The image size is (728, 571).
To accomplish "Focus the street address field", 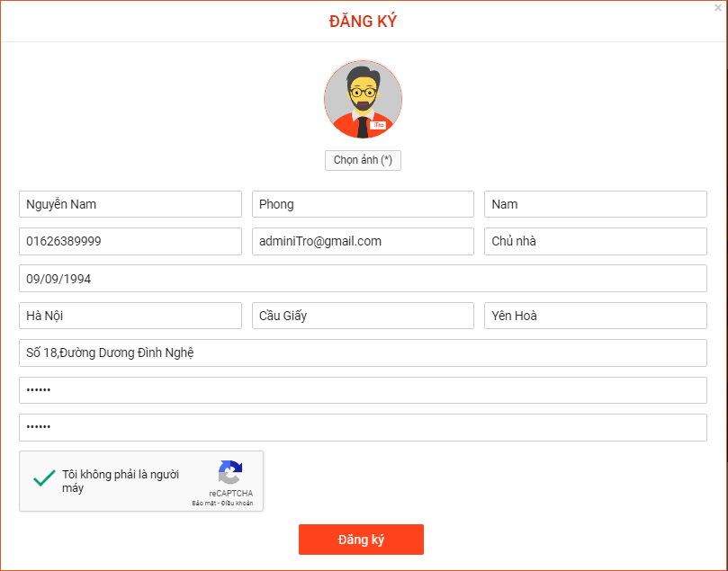I will click(x=363, y=353).
